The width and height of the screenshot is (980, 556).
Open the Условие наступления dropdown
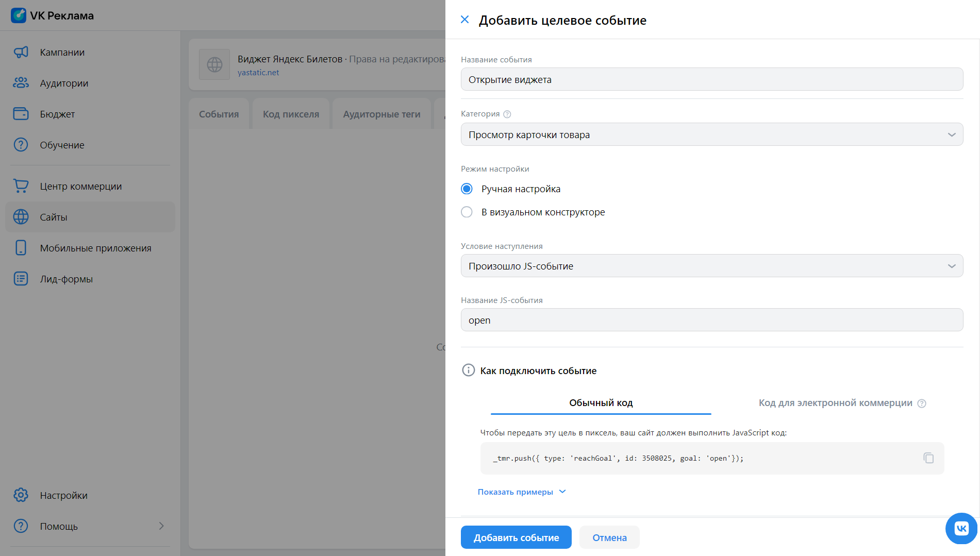[711, 266]
